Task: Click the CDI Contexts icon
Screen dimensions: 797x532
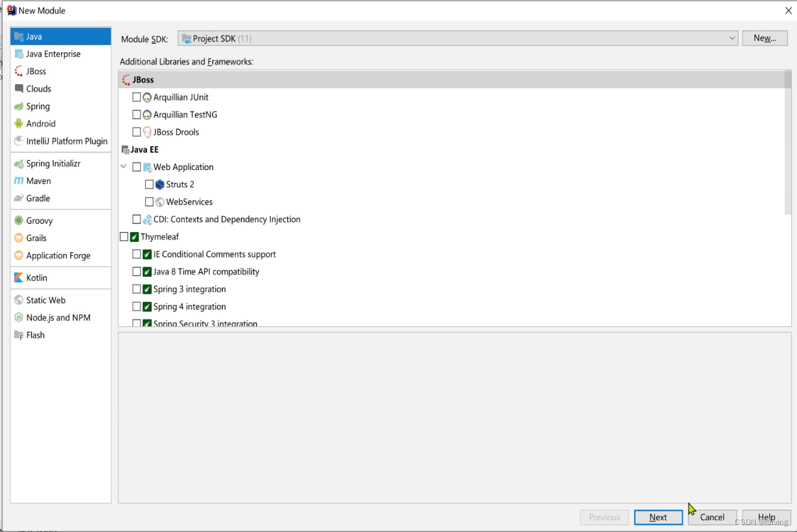Action: (148, 220)
